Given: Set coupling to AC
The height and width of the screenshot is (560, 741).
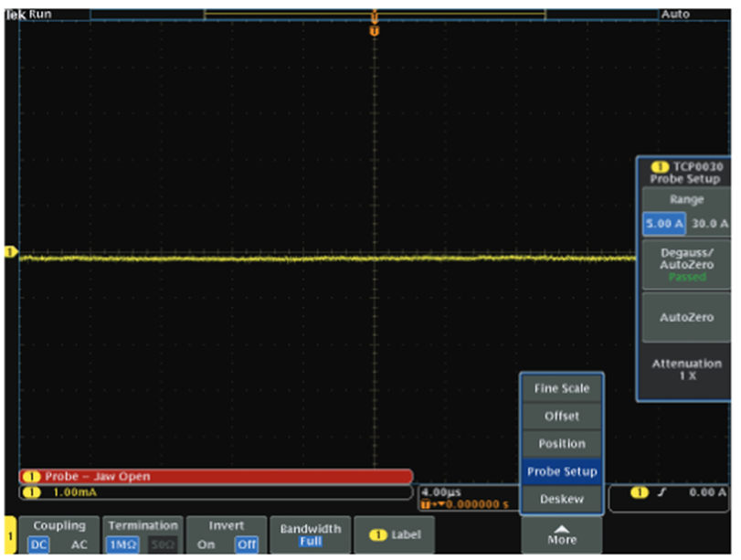Looking at the screenshot, I should coord(79,543).
